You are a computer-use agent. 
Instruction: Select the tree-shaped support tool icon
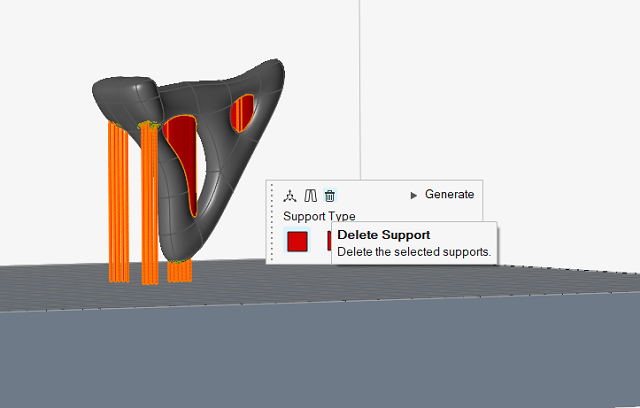(x=290, y=195)
